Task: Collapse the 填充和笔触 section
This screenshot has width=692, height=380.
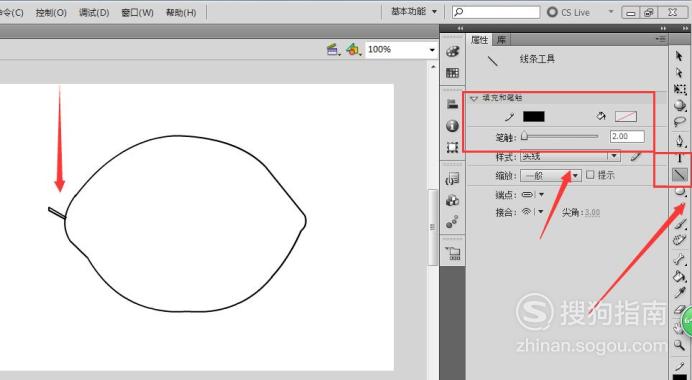Action: pyautogui.click(x=474, y=98)
